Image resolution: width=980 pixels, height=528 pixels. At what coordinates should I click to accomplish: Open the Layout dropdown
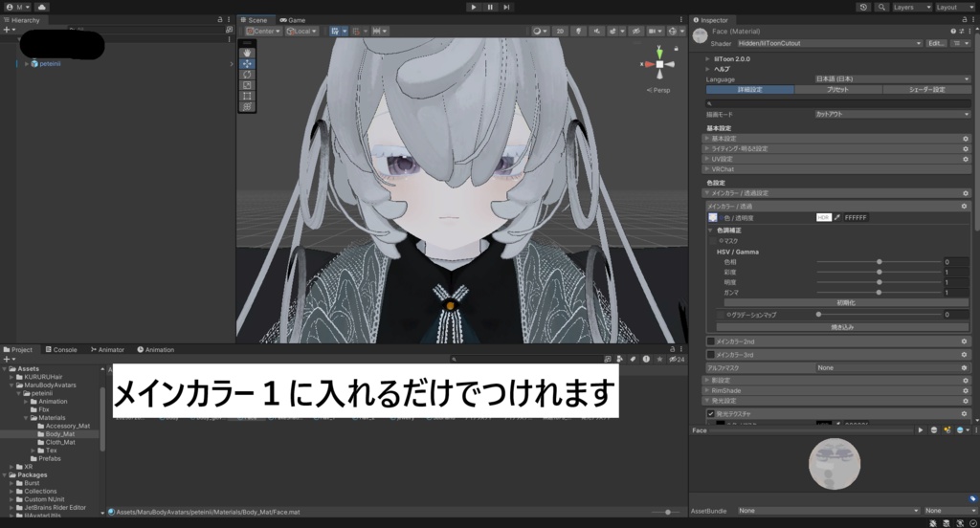tap(955, 7)
